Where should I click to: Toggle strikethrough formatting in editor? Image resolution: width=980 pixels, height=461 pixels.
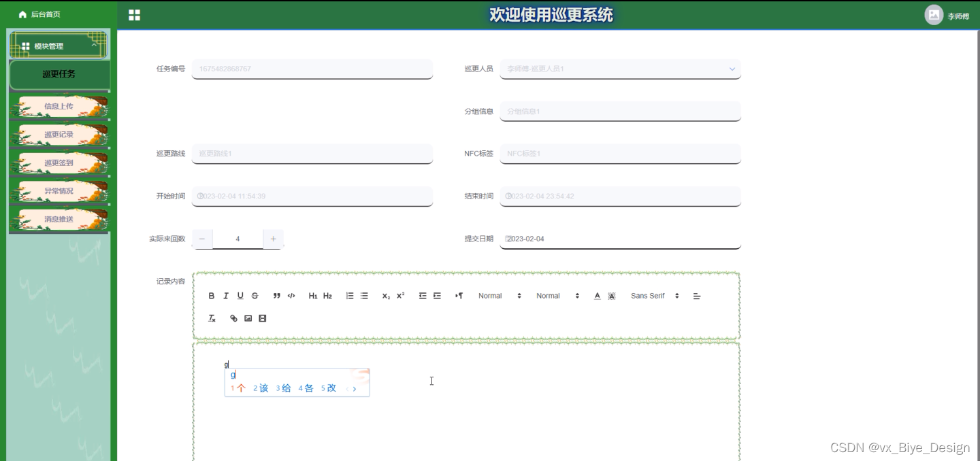(x=255, y=296)
